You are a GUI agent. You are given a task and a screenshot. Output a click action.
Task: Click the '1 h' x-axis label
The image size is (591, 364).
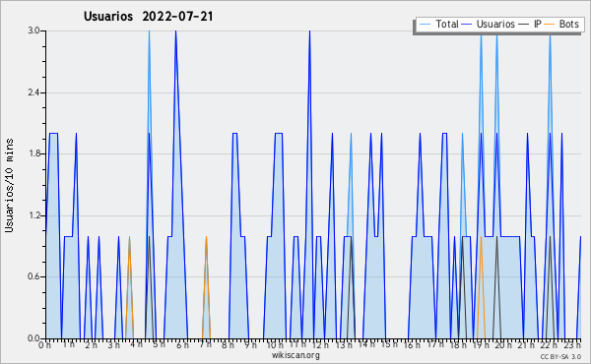click(x=68, y=344)
